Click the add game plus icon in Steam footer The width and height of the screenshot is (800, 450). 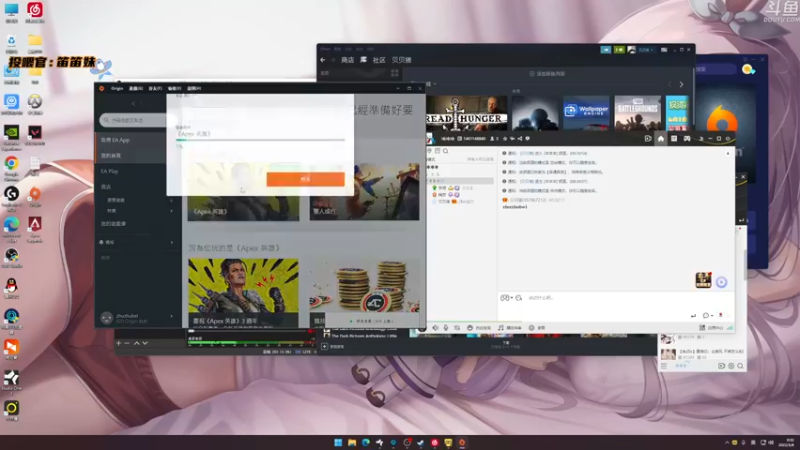pos(324,346)
